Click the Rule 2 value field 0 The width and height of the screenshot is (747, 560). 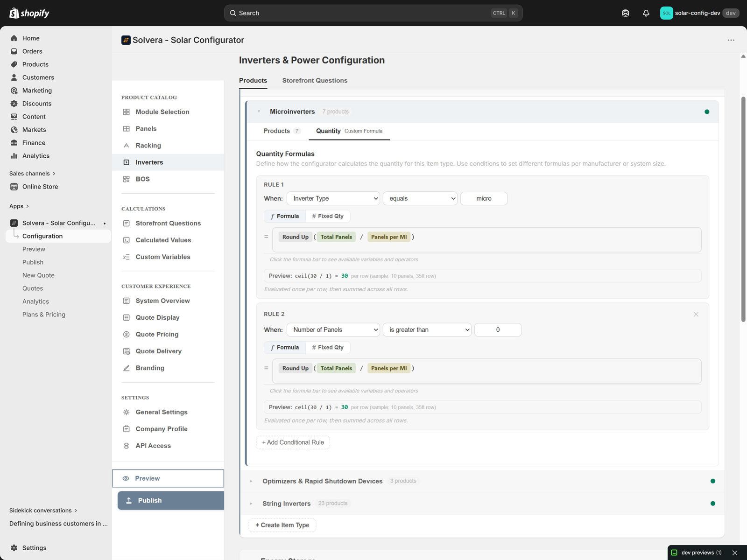pyautogui.click(x=498, y=329)
